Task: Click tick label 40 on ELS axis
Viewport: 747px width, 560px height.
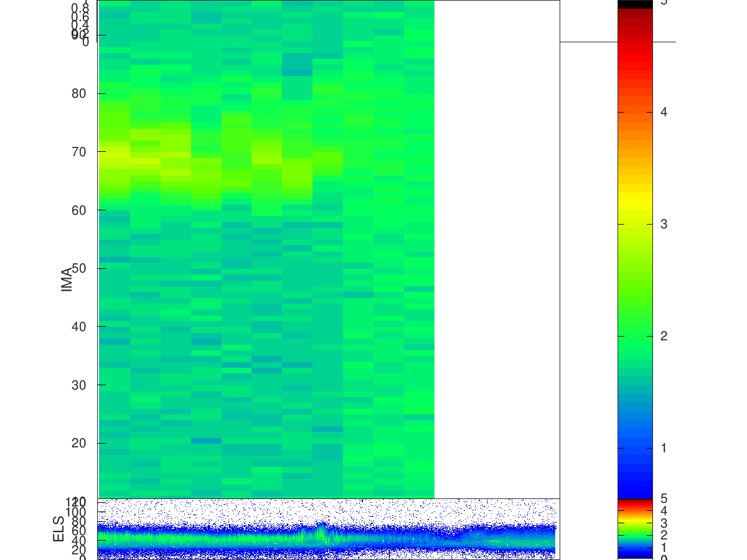Action: pos(79,540)
